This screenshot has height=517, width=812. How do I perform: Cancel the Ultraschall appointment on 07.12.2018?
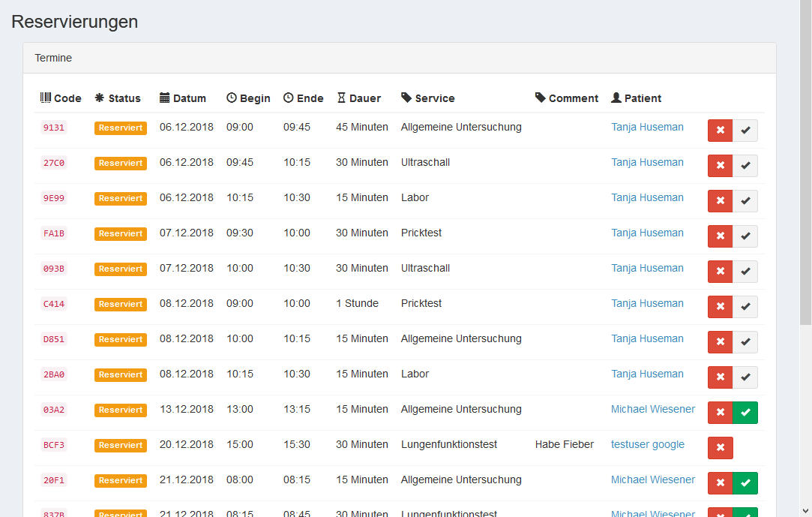(x=720, y=271)
